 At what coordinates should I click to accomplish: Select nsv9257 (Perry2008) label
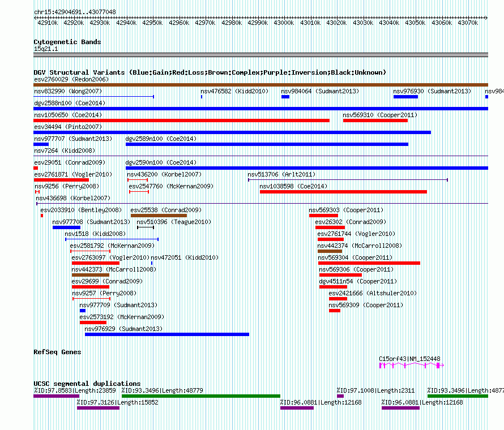point(104,293)
